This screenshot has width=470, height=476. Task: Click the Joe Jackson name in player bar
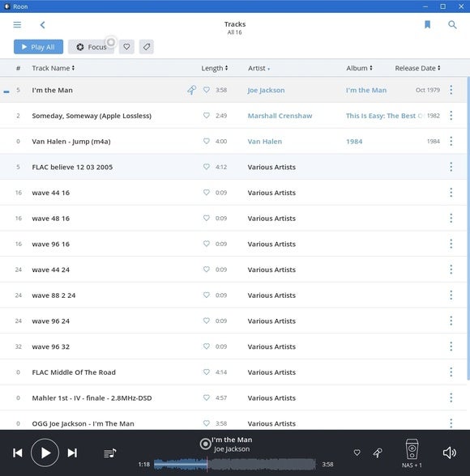[232, 449]
